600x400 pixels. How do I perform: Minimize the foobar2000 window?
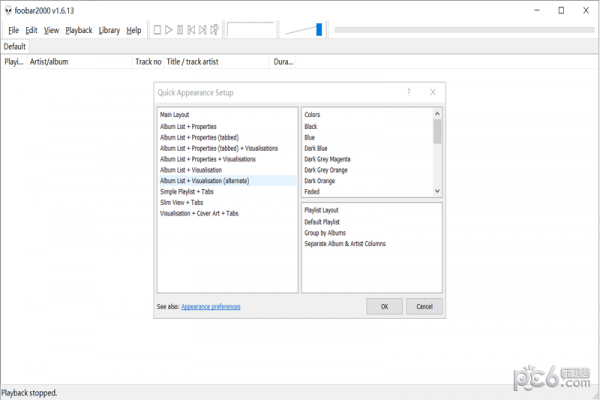(537, 10)
